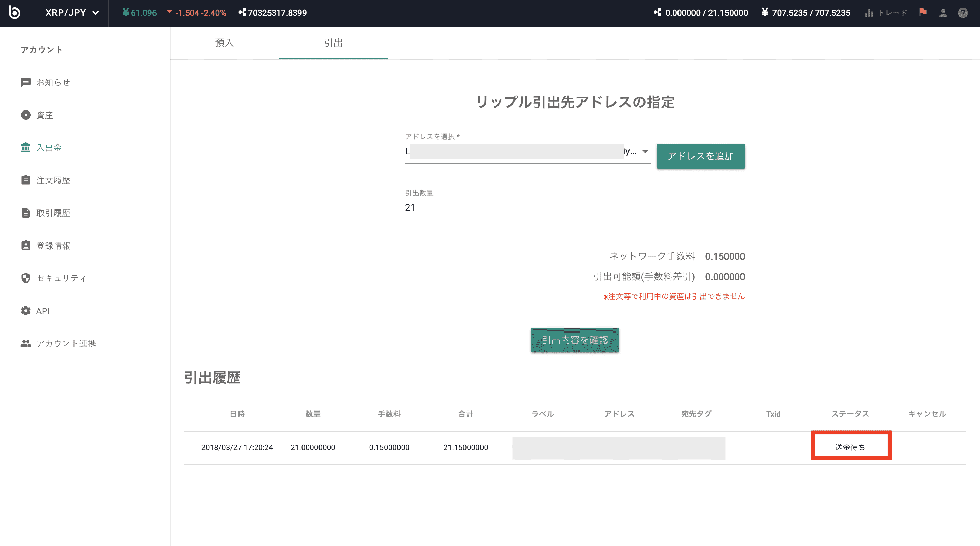Screen dimensions: 980x546
Task: Click the アドレスを追加 button
Action: point(700,156)
